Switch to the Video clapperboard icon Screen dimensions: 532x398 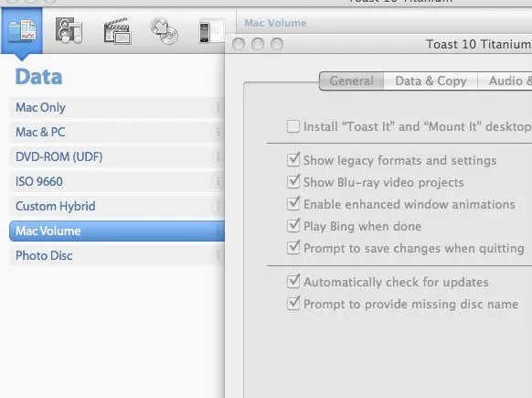tap(117, 31)
